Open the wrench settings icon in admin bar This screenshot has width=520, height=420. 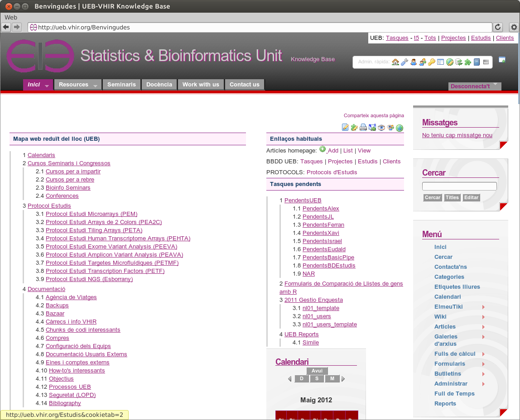404,62
